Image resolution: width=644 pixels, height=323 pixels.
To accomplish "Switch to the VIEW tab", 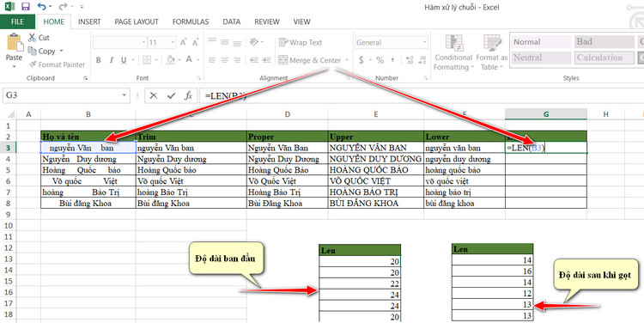I will [x=302, y=21].
